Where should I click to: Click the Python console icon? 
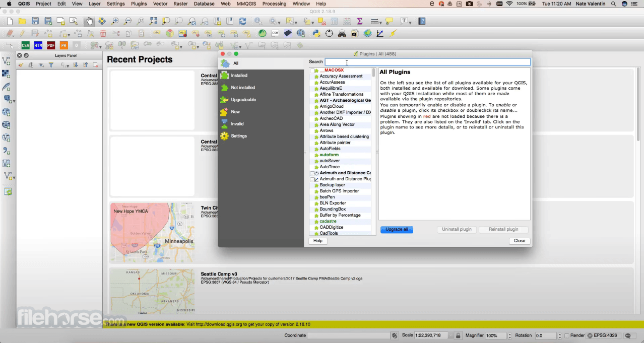(x=316, y=33)
